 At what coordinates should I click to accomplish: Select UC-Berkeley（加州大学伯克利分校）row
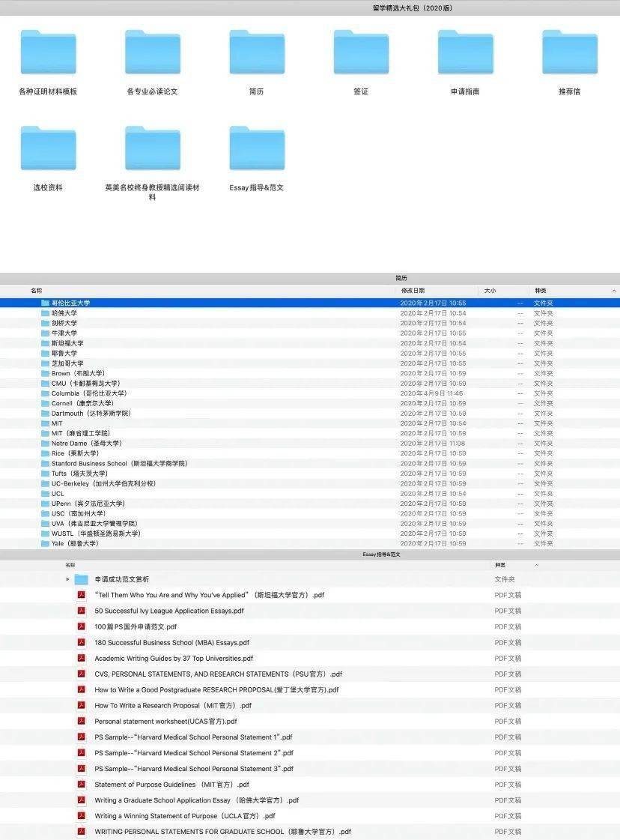310,483
